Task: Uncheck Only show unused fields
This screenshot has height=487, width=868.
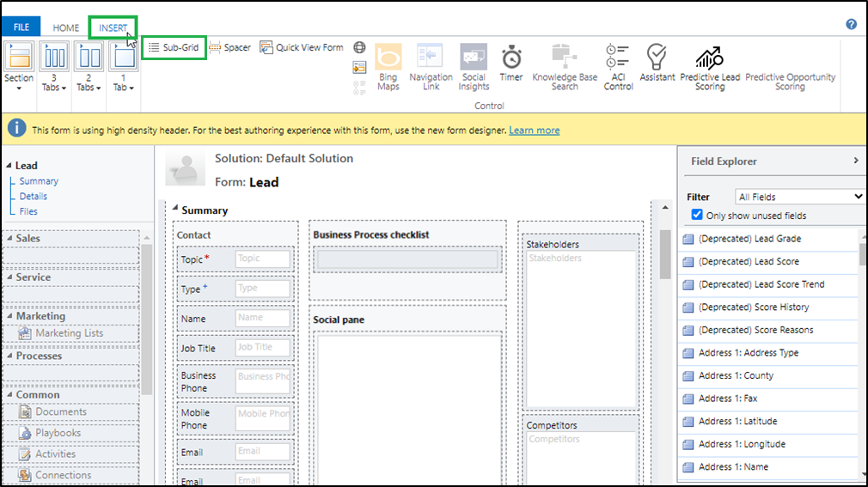Action: [698, 215]
